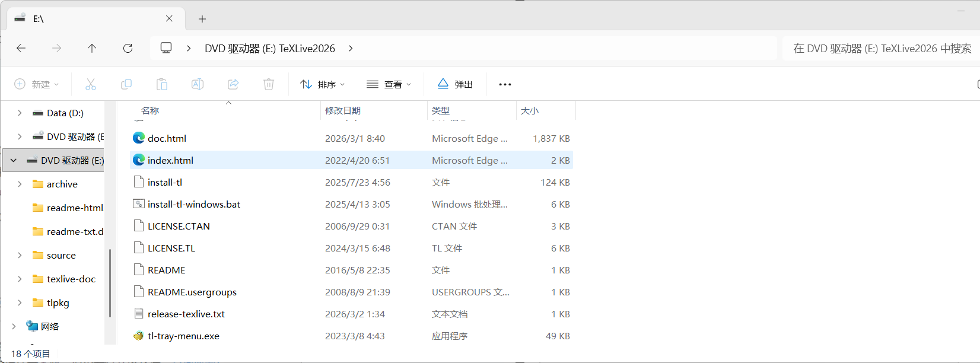980x363 pixels.
Task: Select the source folder in sidebar
Action: click(62, 255)
